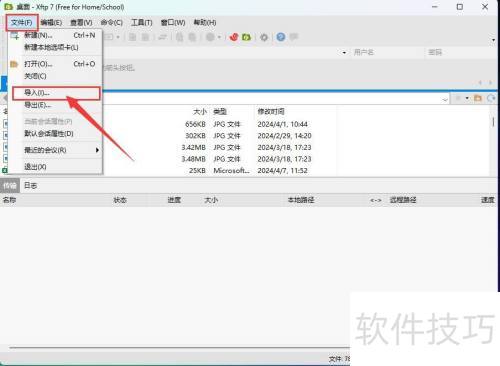The image size is (500, 366).
Task: Choose 退出(X) to exit Xftp
Action: click(55, 166)
